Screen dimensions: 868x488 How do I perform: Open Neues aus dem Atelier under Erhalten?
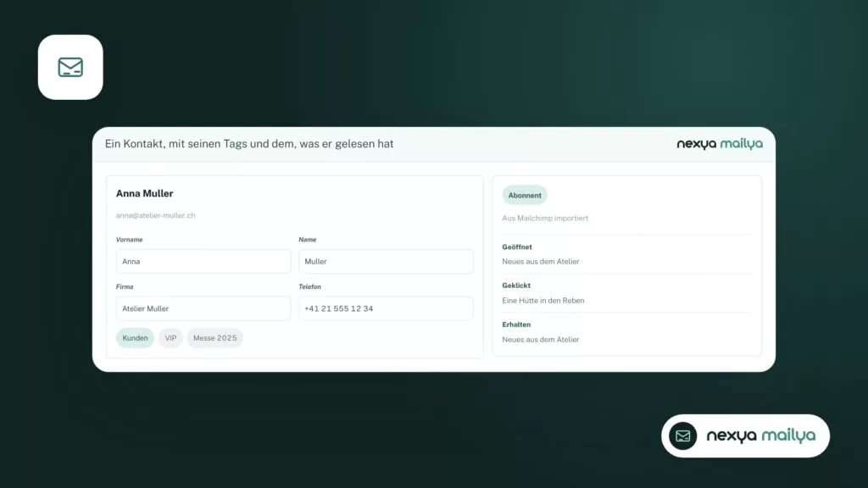tap(540, 340)
